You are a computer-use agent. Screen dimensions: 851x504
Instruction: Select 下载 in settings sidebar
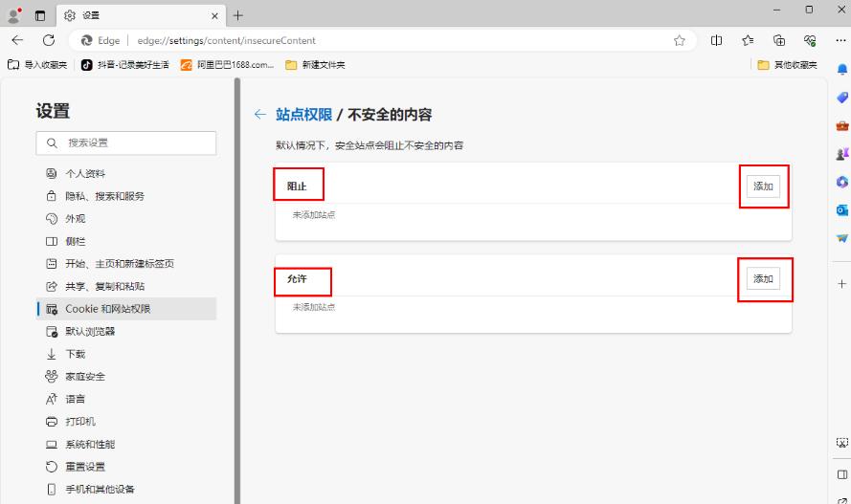126,354
